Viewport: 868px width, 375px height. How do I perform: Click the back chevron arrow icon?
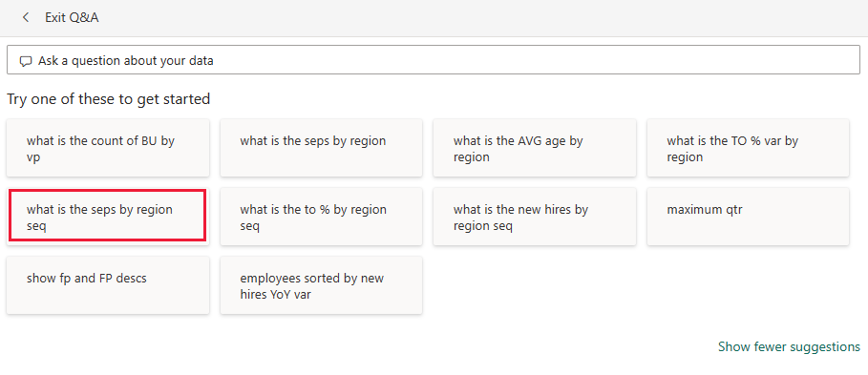tap(26, 18)
